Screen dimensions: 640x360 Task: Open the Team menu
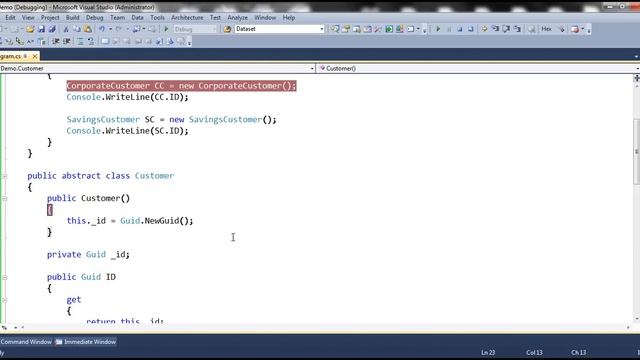pos(117,18)
